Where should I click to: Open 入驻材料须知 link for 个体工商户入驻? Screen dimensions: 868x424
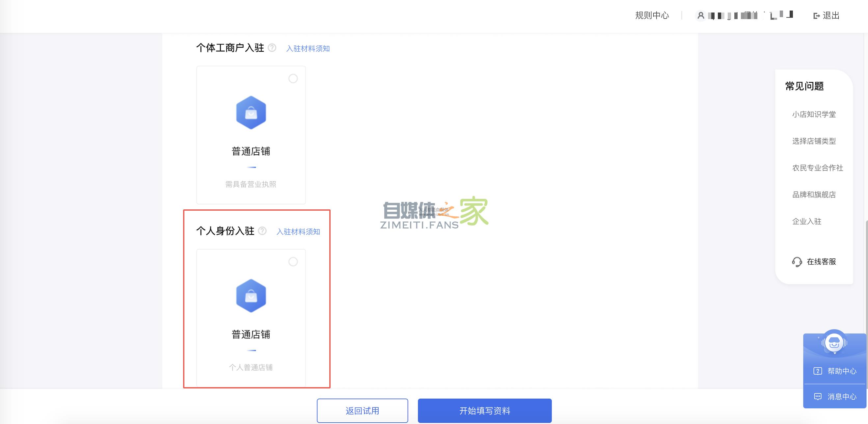[308, 48]
